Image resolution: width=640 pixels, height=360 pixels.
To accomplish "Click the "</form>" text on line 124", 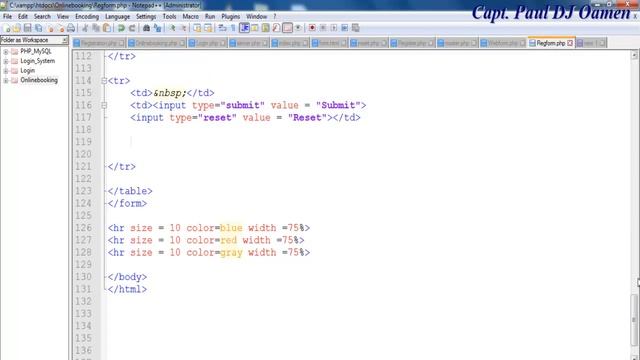I will pos(127,203).
